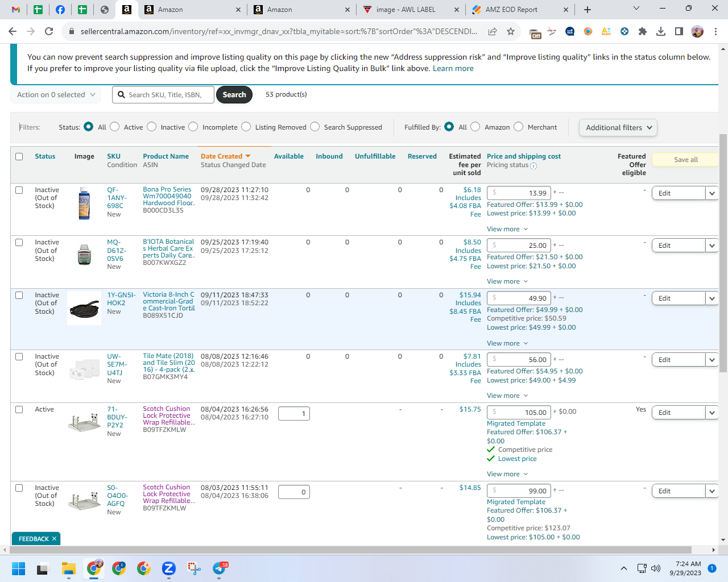Viewport: 728px width, 582px height.
Task: Open the Chrome three-dot menu
Action: (715, 31)
